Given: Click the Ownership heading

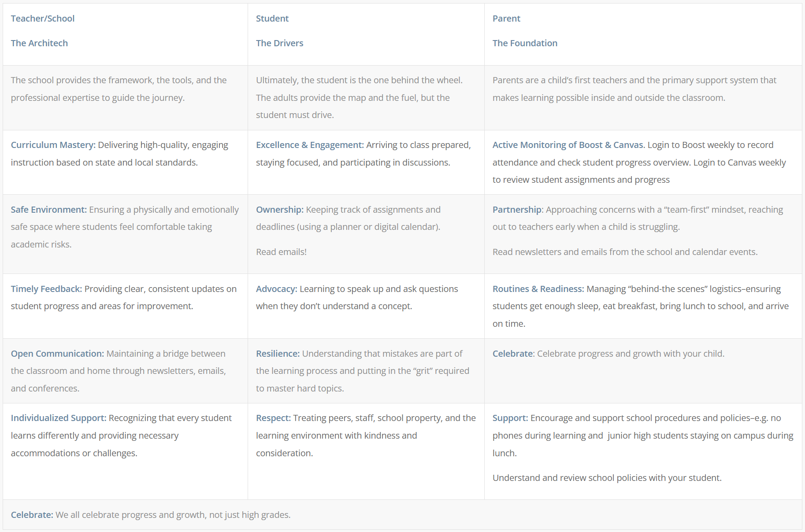Looking at the screenshot, I should (280, 210).
